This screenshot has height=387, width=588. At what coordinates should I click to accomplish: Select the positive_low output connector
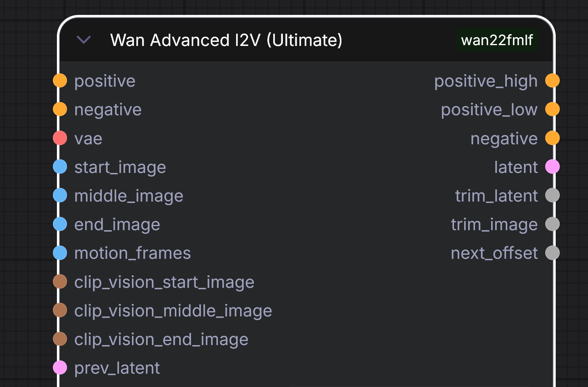pos(552,109)
